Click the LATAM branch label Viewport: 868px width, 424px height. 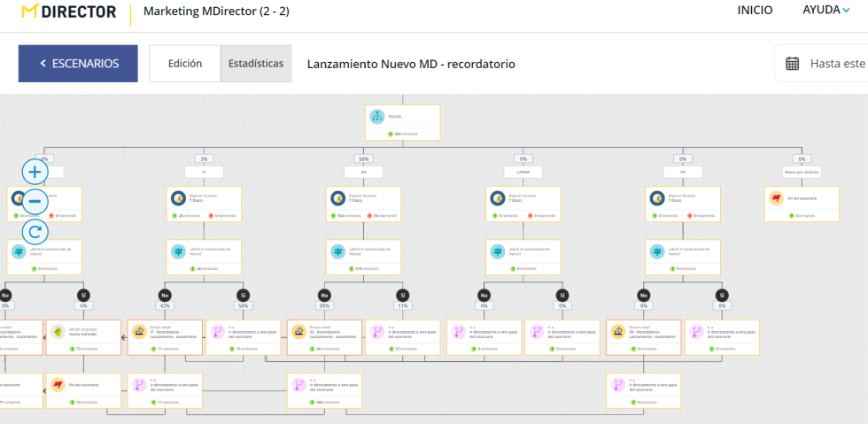click(x=523, y=172)
